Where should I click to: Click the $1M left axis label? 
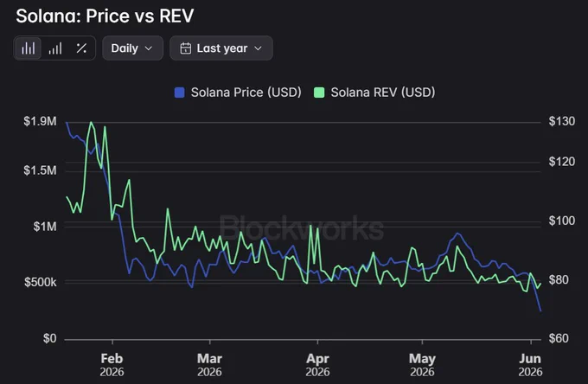[x=45, y=227]
